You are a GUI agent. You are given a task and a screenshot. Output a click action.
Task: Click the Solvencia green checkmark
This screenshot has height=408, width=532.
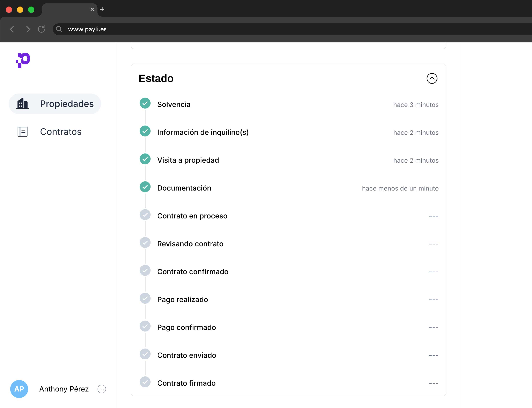pos(145,103)
